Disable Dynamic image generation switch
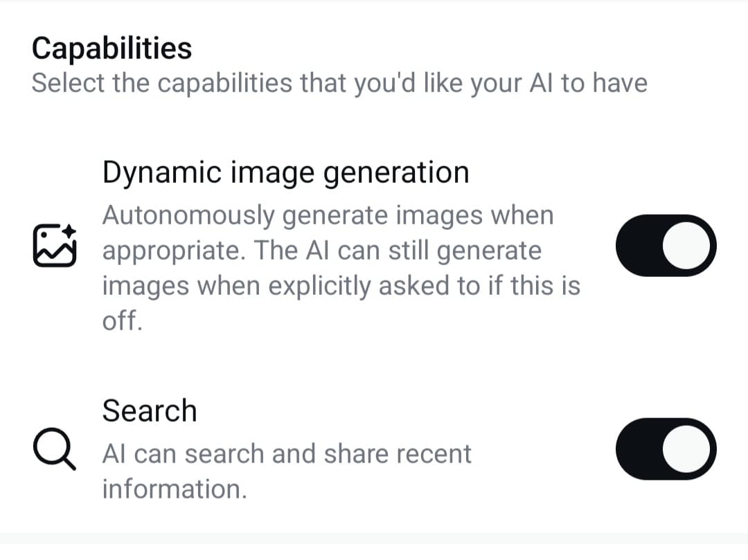The width and height of the screenshot is (748, 560). tap(666, 246)
